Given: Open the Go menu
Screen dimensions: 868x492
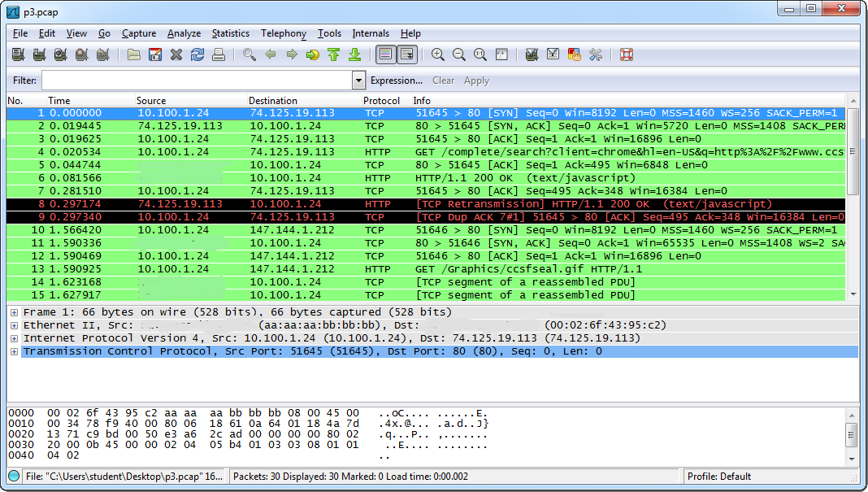Looking at the screenshot, I should [104, 33].
